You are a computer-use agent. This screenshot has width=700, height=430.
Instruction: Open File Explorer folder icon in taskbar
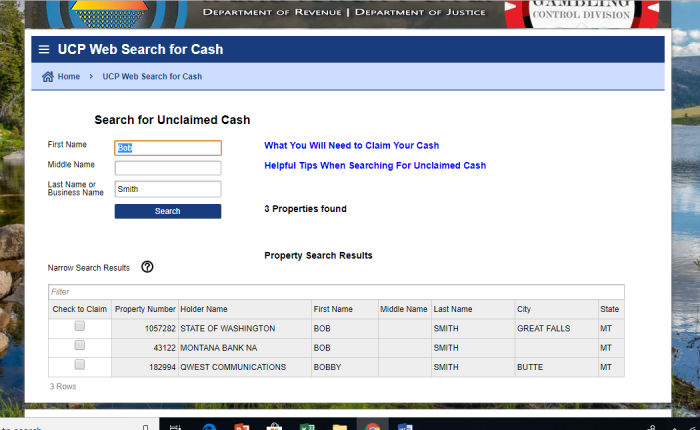coord(340,427)
